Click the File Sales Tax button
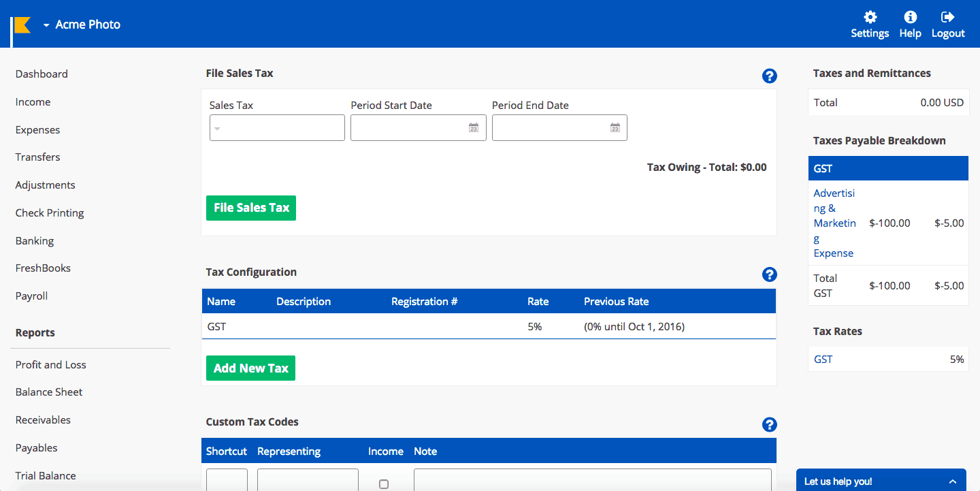The height and width of the screenshot is (491, 980). (x=251, y=208)
